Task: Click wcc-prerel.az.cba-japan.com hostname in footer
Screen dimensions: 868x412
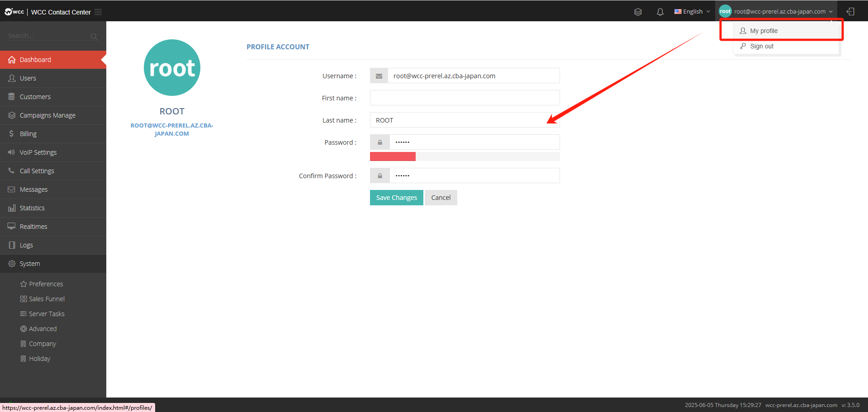Action: click(x=801, y=405)
